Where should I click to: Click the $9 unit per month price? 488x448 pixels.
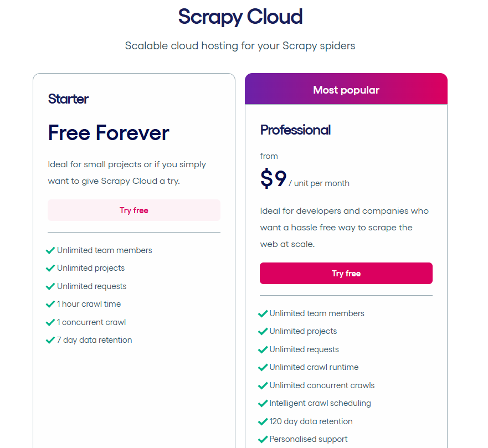point(273,178)
